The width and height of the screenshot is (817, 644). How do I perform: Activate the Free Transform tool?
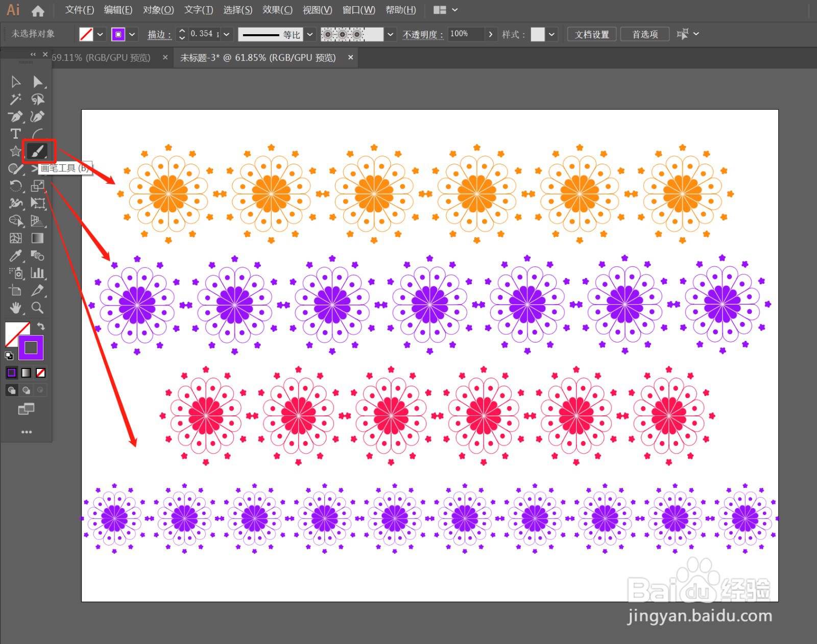[37, 203]
